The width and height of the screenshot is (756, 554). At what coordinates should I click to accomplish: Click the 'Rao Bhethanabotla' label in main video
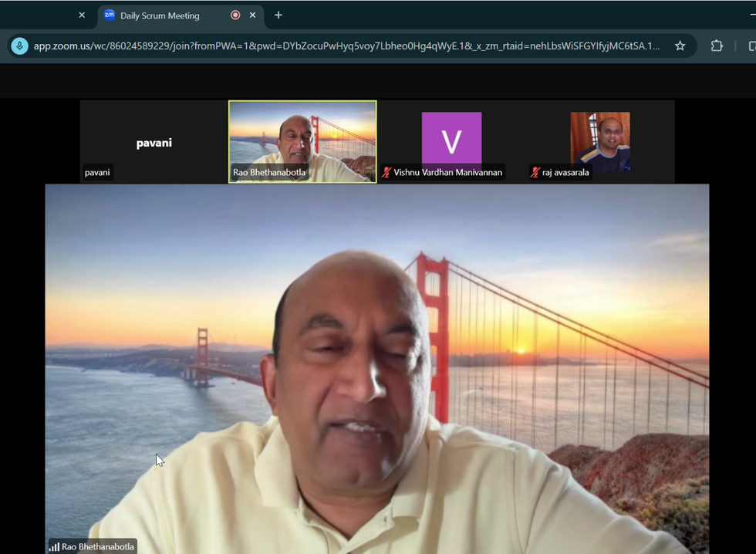(98, 547)
